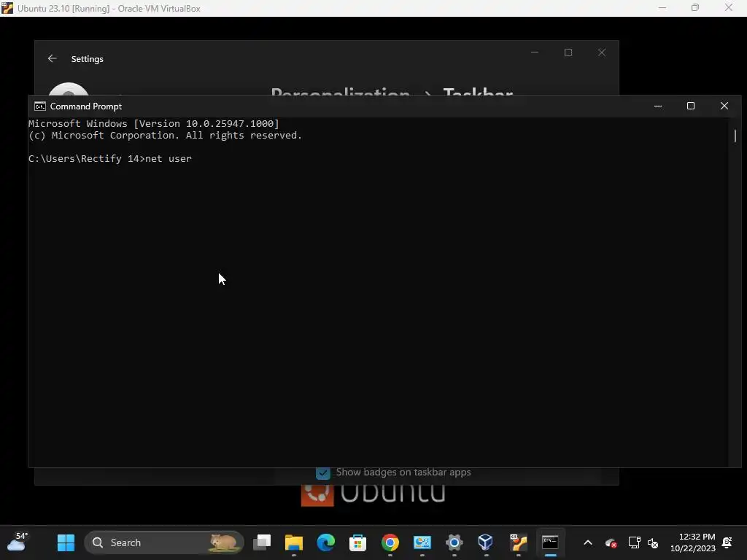Open the Control Panel taskbar icon
This screenshot has height=560, width=747.
pos(422,542)
